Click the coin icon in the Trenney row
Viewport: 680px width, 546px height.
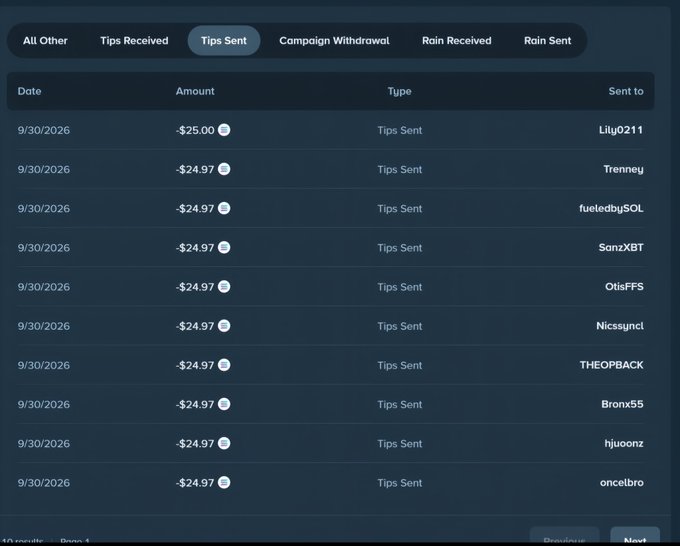224,169
